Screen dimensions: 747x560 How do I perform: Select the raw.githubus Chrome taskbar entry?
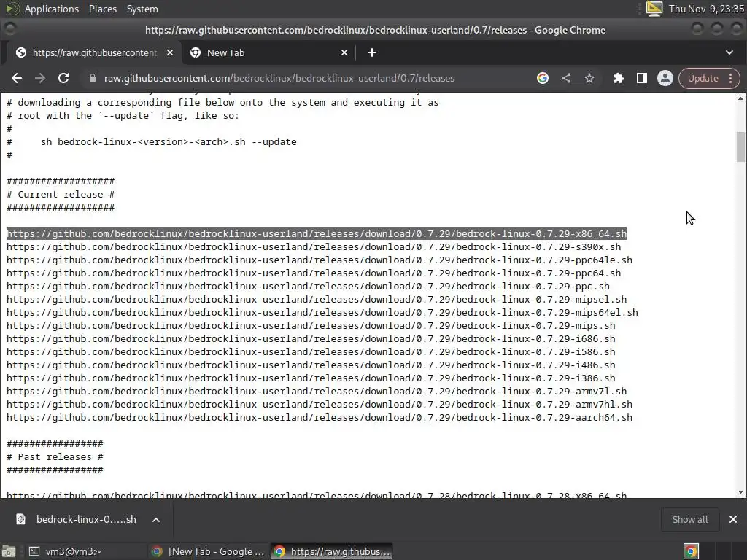[332, 551]
